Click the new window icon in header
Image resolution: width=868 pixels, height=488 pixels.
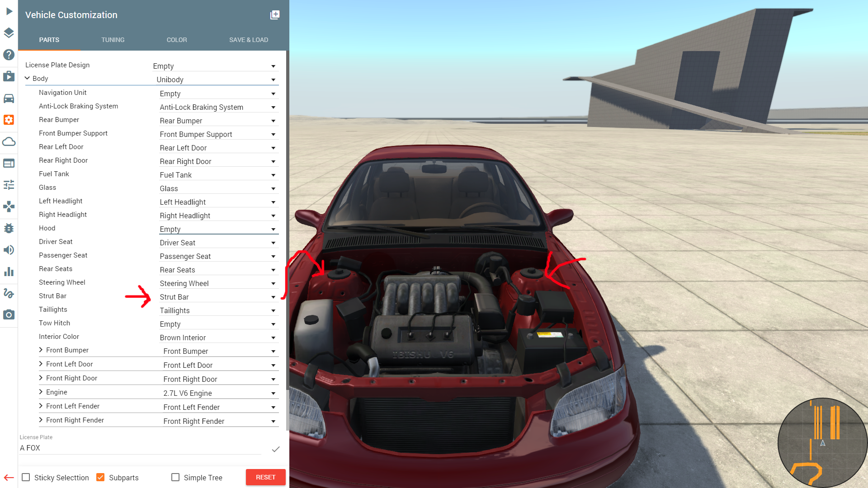pos(274,15)
